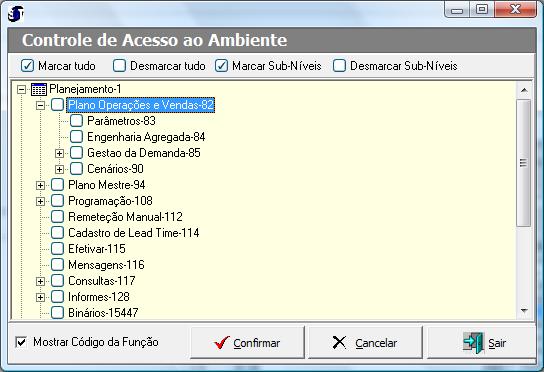
Task: Collapse the Plano Operações e Vendas-82 node
Action: [40, 105]
